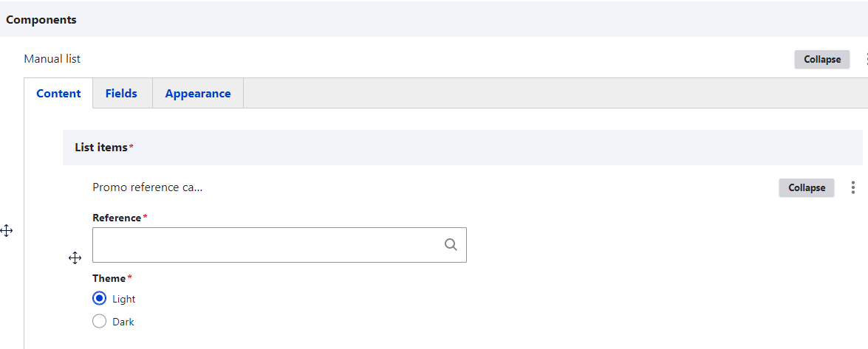Click the List items section heading
The width and height of the screenshot is (868, 349).
click(101, 148)
